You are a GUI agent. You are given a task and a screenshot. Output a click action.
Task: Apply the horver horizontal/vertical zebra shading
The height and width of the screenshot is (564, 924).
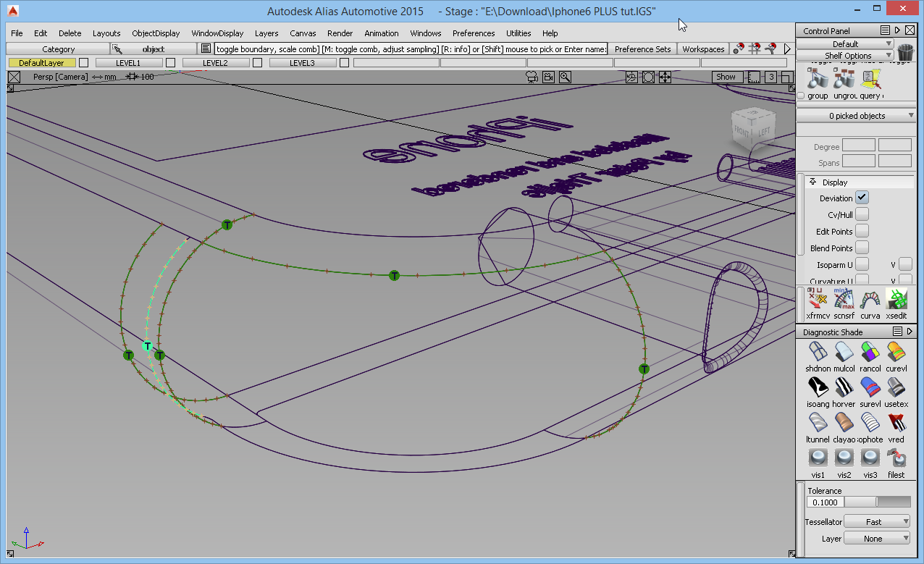pos(844,387)
